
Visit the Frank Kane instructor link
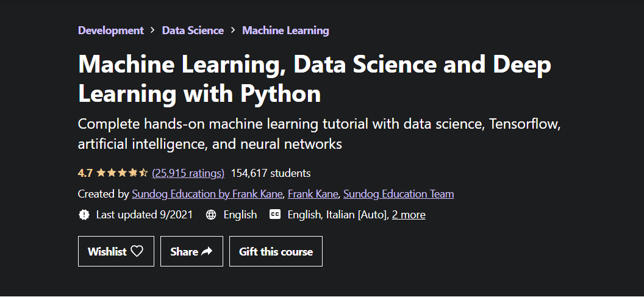pos(312,195)
